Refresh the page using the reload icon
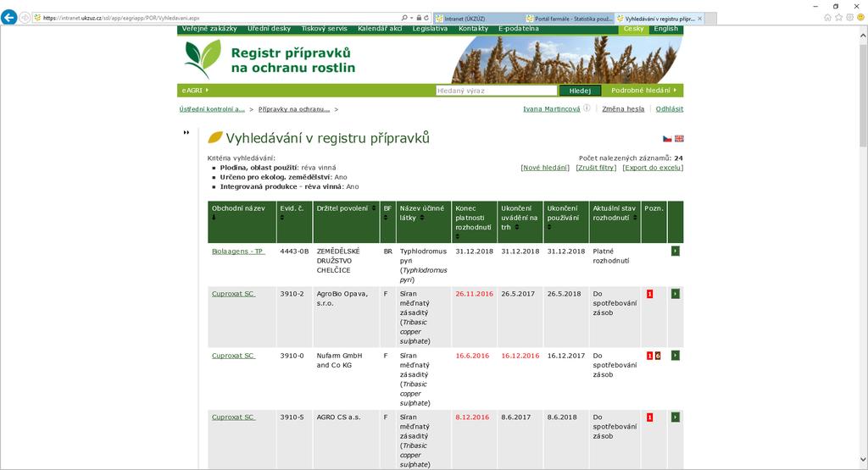This screenshot has height=470, width=868. point(426,18)
